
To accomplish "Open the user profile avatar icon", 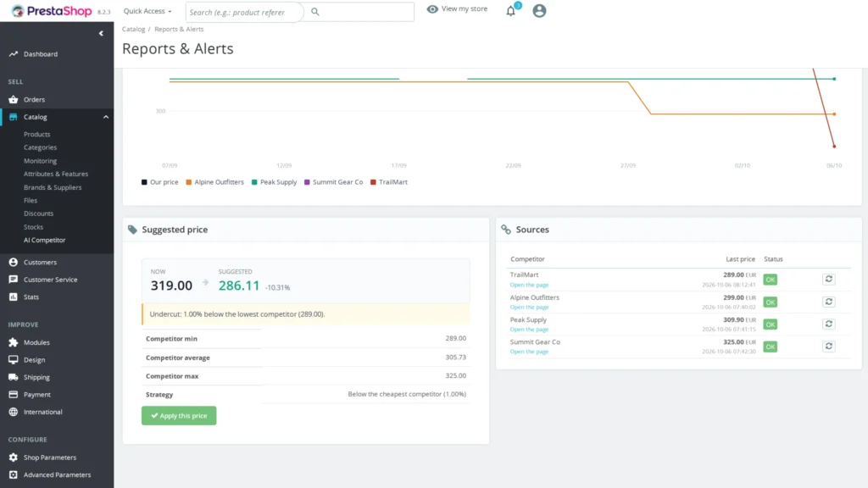I will click(539, 10).
